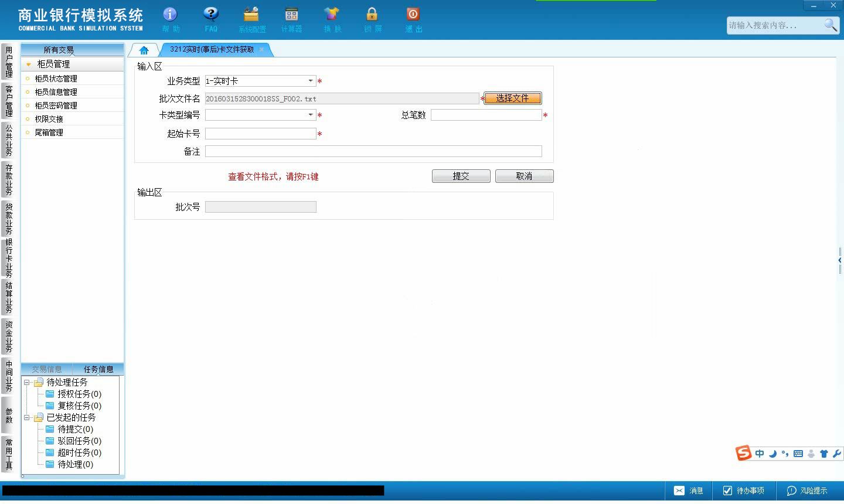The height and width of the screenshot is (504, 844).
Task: Expand the right-edge side panel arrow
Action: pos(840,260)
